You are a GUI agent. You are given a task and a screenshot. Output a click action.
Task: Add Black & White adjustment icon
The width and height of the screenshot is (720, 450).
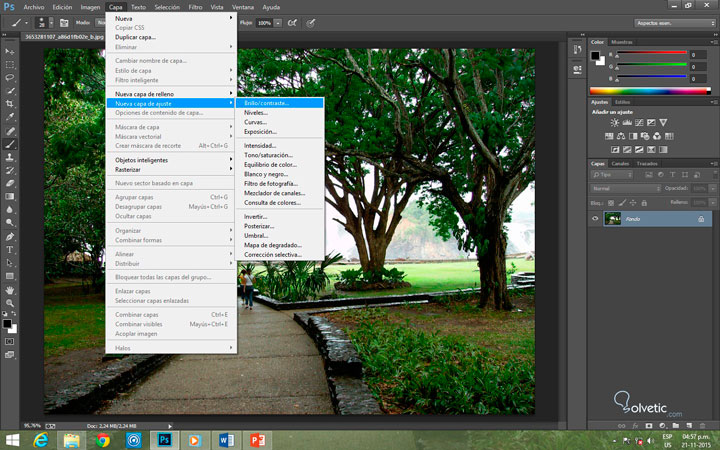(x=633, y=136)
